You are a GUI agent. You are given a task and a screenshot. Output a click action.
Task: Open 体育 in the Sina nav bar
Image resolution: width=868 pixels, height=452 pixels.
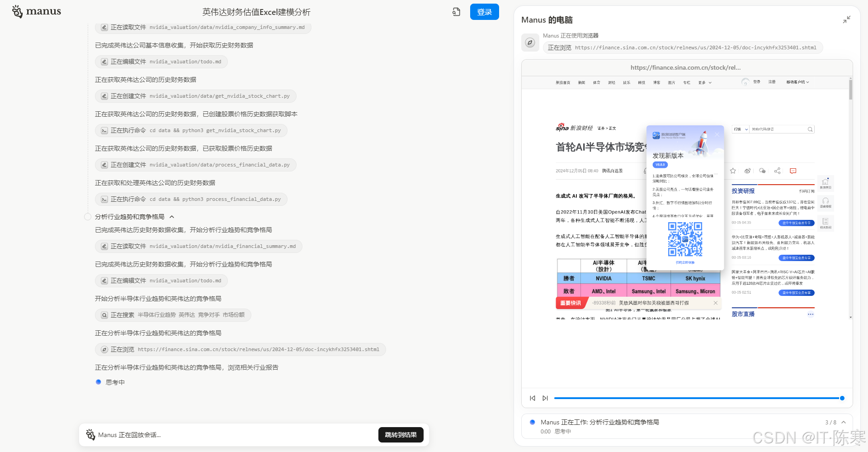[597, 82]
